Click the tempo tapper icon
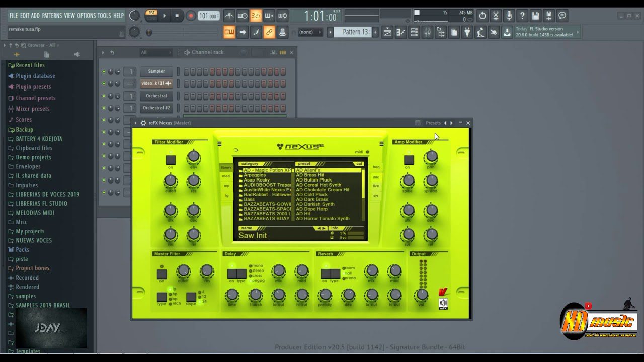This screenshot has width=644, height=362. (x=480, y=33)
